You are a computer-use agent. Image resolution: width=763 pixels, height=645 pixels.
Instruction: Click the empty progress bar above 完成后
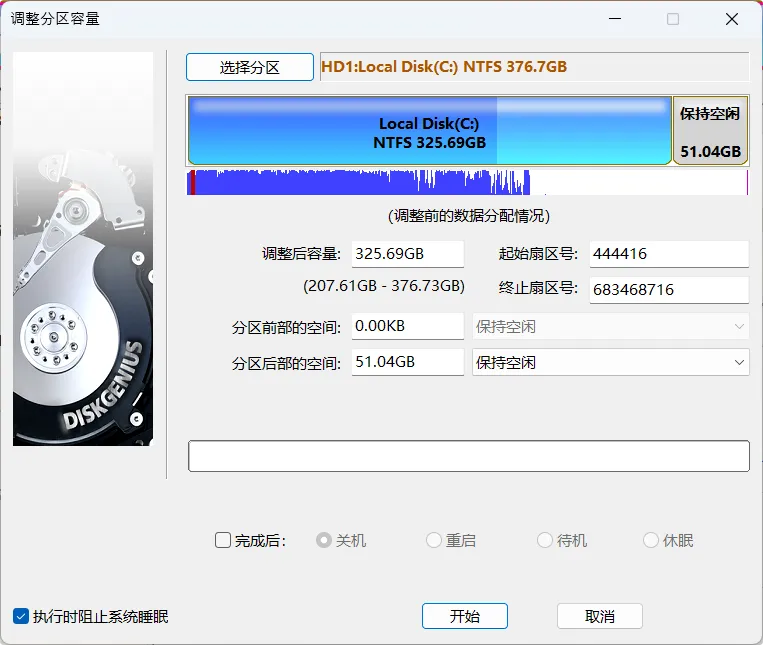[469, 456]
